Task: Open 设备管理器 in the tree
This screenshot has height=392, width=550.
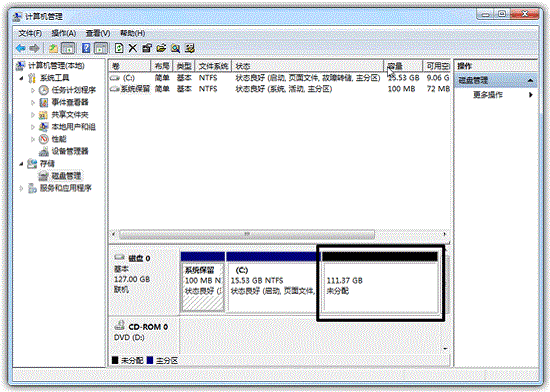Action: tap(70, 151)
